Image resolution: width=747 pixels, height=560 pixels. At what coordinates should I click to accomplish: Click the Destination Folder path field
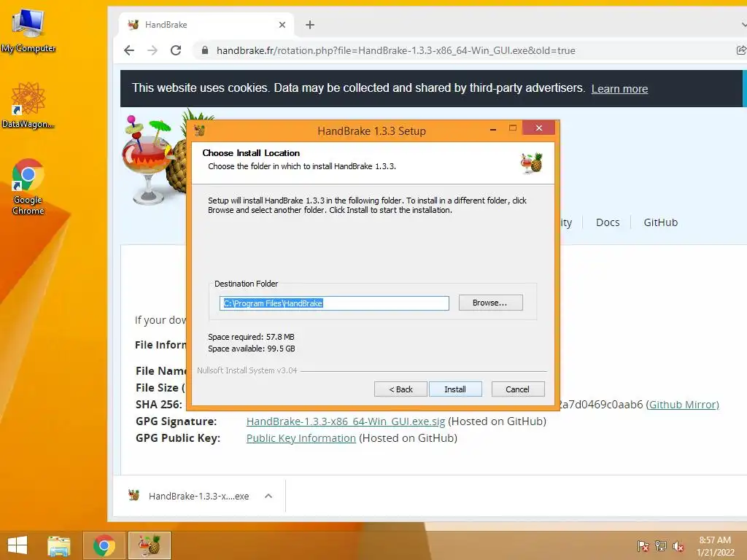334,303
